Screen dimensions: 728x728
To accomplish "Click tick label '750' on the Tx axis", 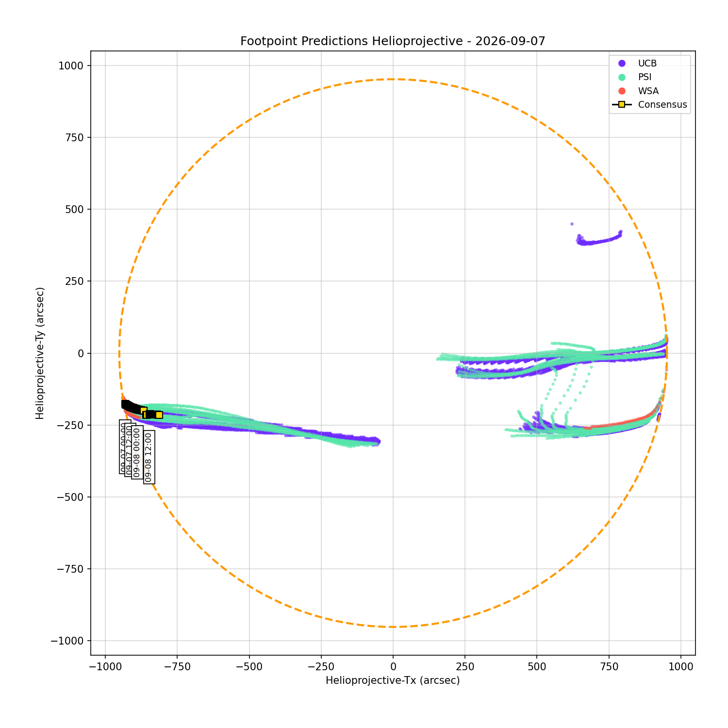I will click(x=609, y=666).
